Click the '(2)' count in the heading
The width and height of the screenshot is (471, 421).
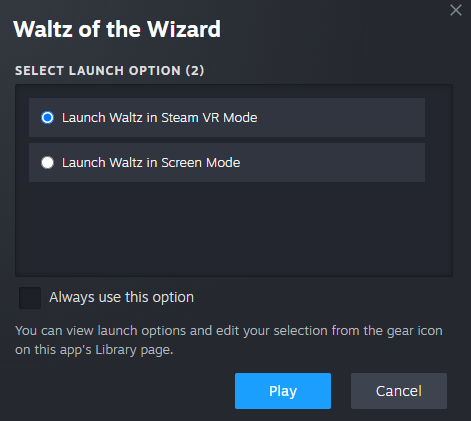click(195, 70)
